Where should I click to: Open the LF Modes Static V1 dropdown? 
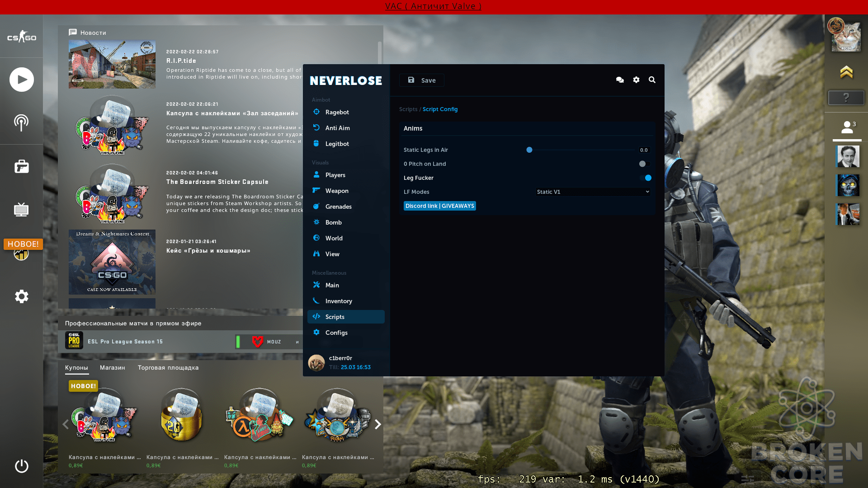pyautogui.click(x=593, y=192)
